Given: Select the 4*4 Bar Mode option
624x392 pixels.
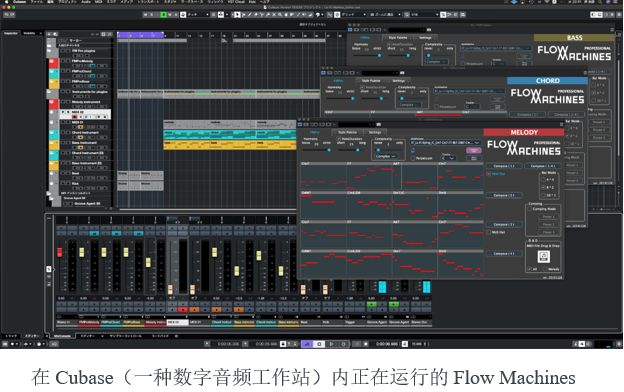Looking at the screenshot, I should tap(543, 179).
